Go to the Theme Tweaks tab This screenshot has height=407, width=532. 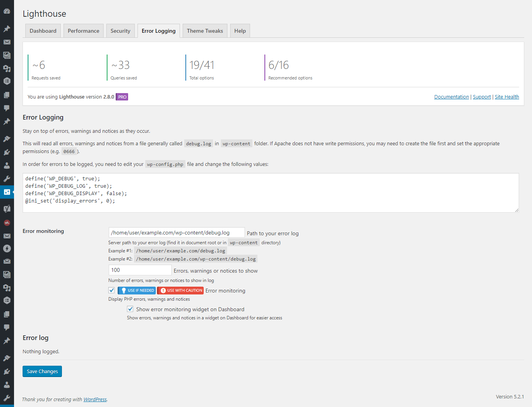tap(205, 31)
